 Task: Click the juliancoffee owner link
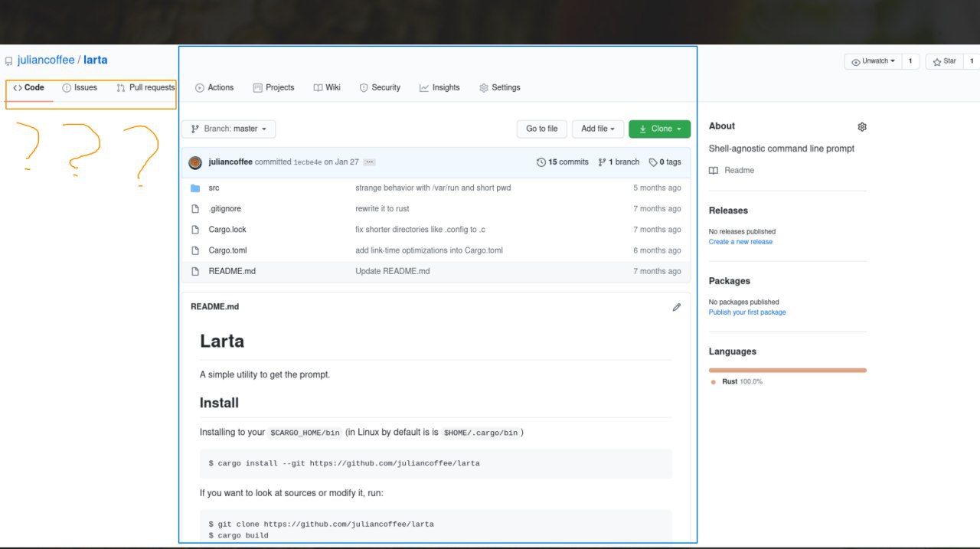tap(46, 60)
